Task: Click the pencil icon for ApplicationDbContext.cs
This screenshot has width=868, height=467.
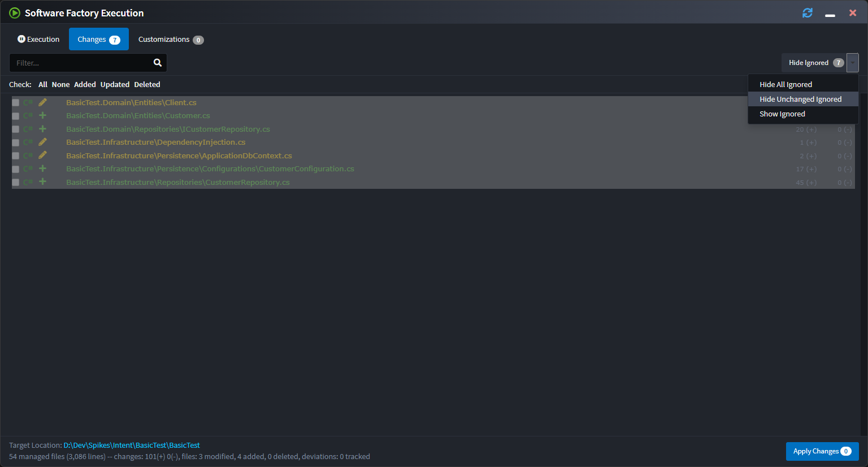Action: (x=42, y=155)
